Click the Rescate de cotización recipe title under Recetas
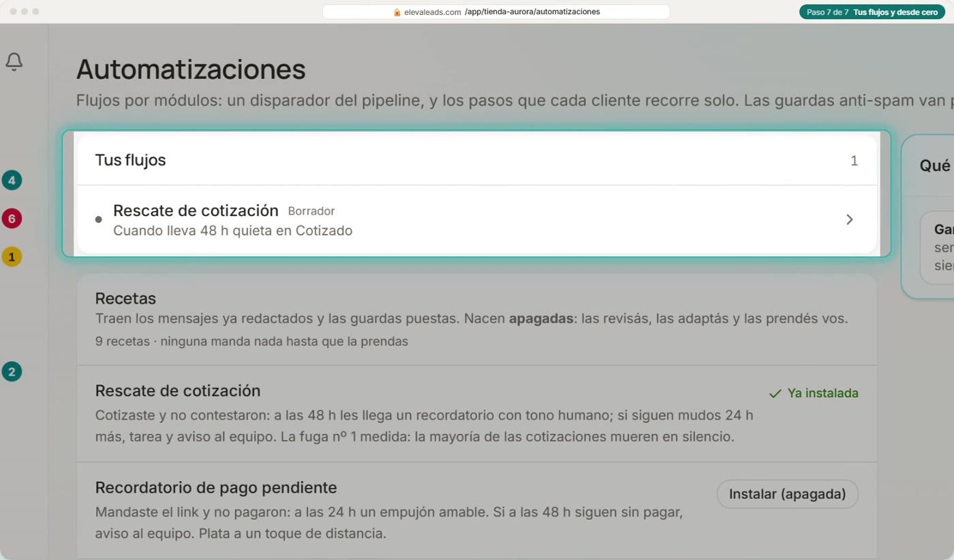This screenshot has height=560, width=954. click(x=178, y=391)
